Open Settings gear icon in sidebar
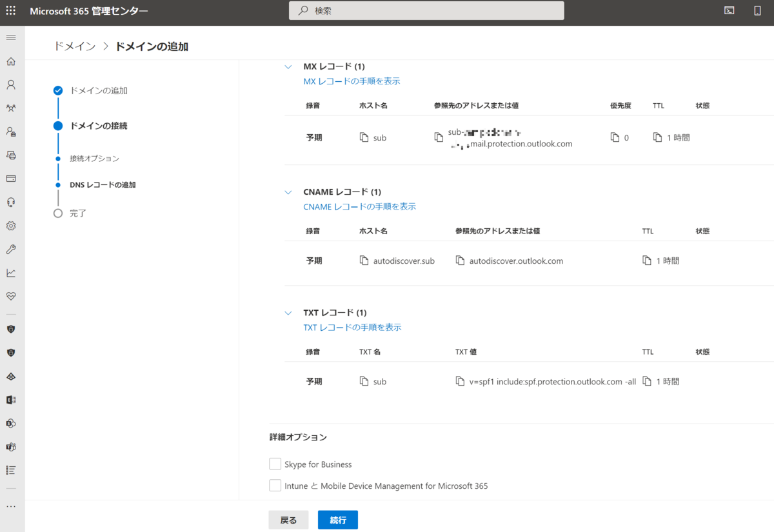The width and height of the screenshot is (774, 532). [x=11, y=226]
